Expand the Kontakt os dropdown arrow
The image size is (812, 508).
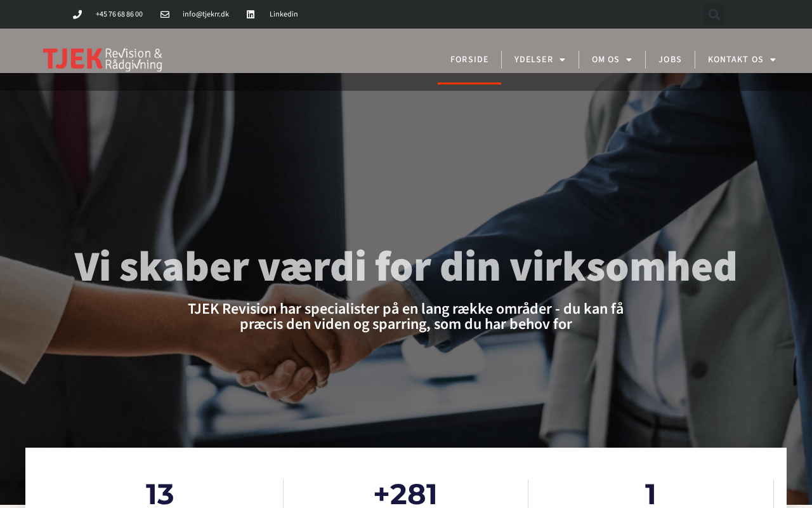point(773,60)
